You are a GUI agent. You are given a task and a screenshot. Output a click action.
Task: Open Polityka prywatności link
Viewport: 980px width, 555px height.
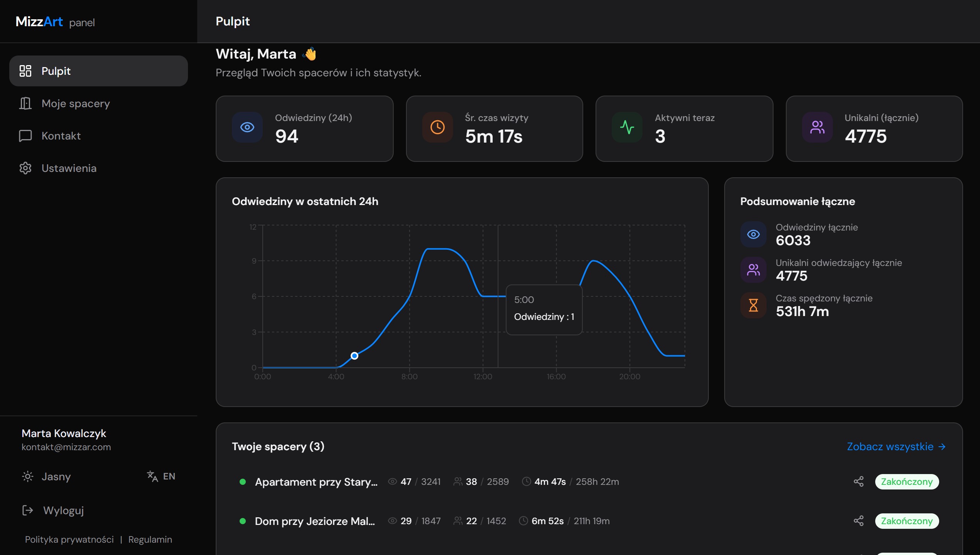point(69,540)
